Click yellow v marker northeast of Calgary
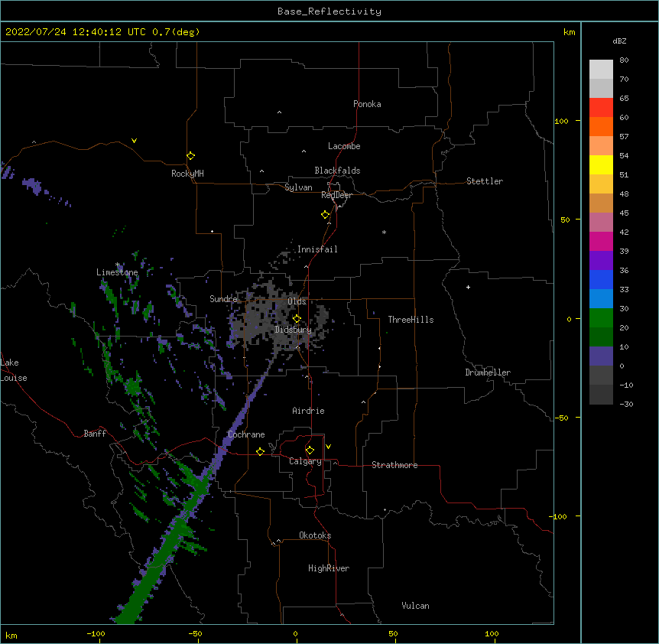 click(328, 447)
